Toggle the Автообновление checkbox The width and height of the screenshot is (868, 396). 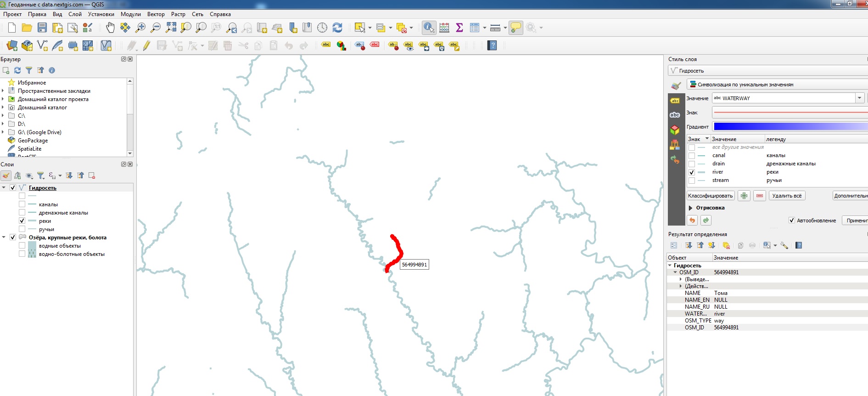792,221
